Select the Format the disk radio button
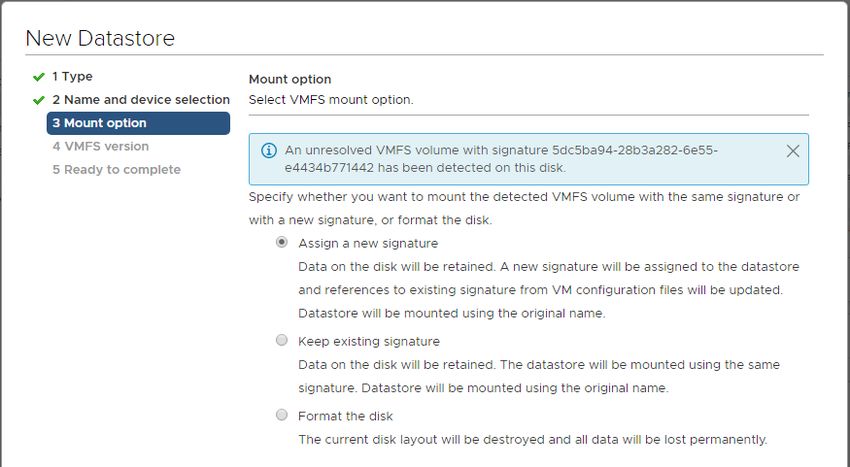850x467 pixels. click(x=281, y=415)
